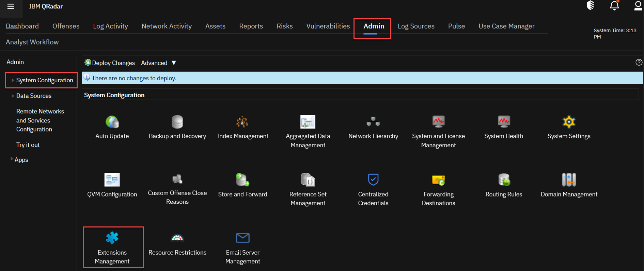Screen dimensions: 644x271
Task: Open the user profile icon
Action: 638,6
